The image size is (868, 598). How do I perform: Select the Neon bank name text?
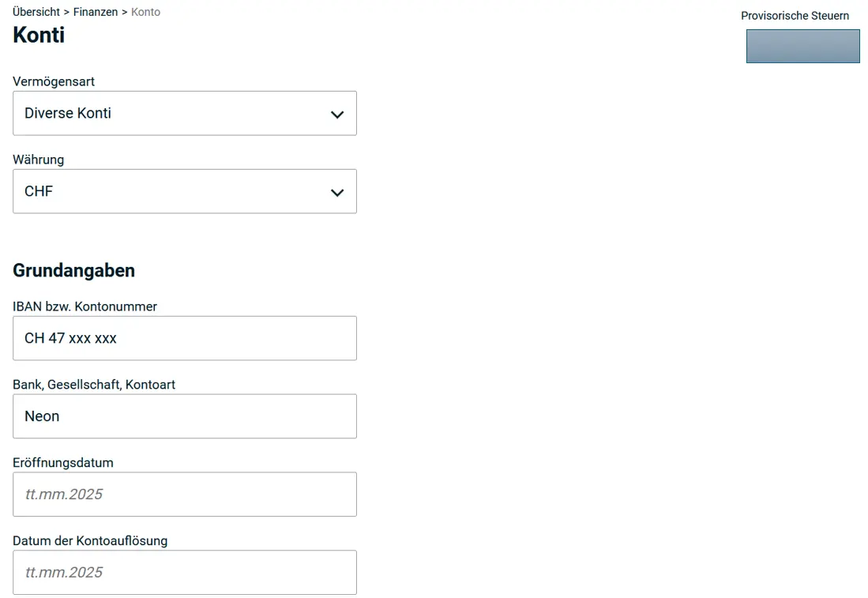coord(41,416)
